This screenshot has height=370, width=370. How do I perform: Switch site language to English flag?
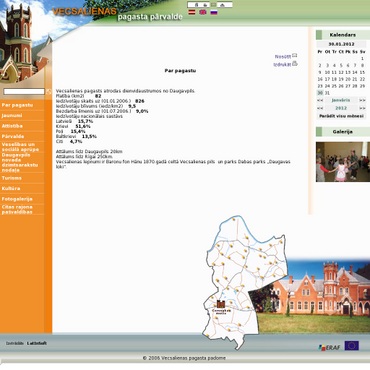pyautogui.click(x=203, y=12)
